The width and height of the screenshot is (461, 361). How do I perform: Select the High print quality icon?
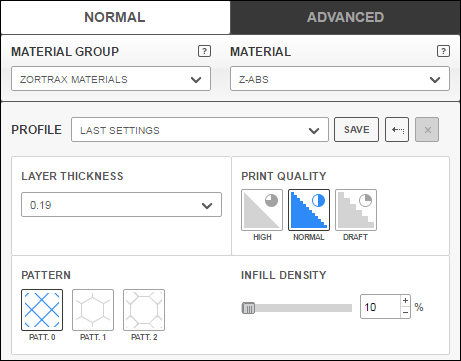(x=262, y=210)
